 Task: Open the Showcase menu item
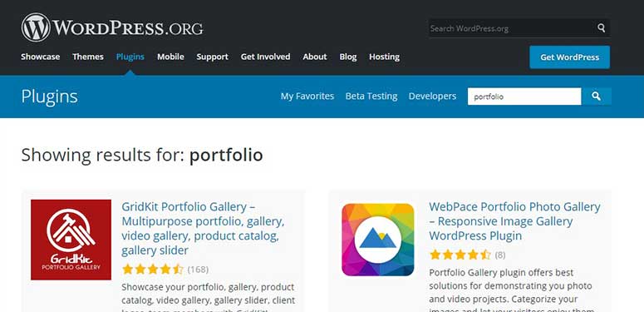(x=40, y=57)
